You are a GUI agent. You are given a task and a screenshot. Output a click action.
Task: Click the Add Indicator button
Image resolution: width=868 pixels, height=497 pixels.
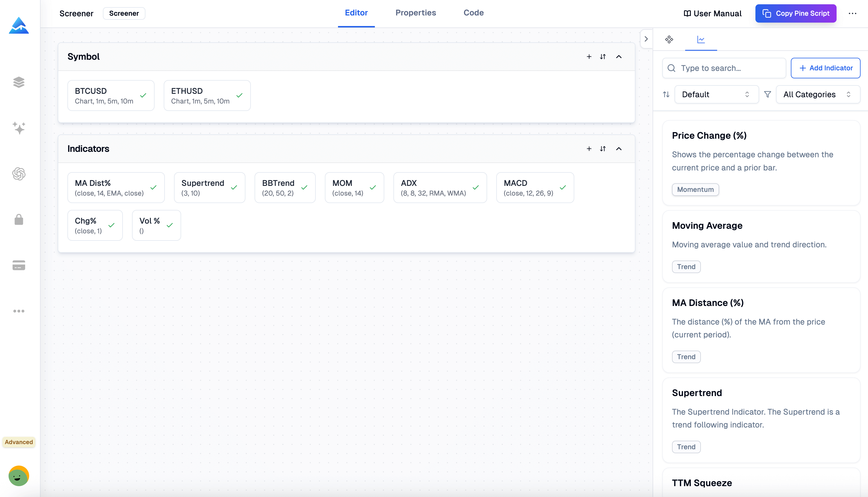pos(825,68)
